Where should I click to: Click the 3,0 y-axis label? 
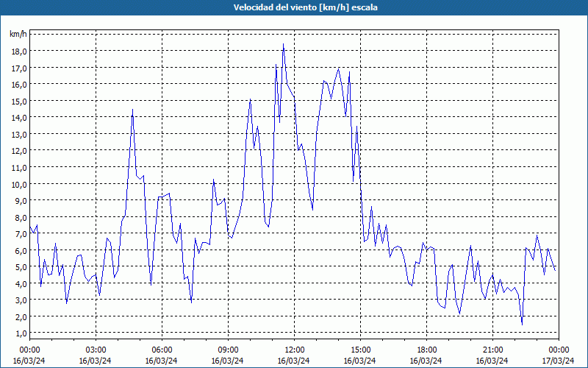coord(21,300)
